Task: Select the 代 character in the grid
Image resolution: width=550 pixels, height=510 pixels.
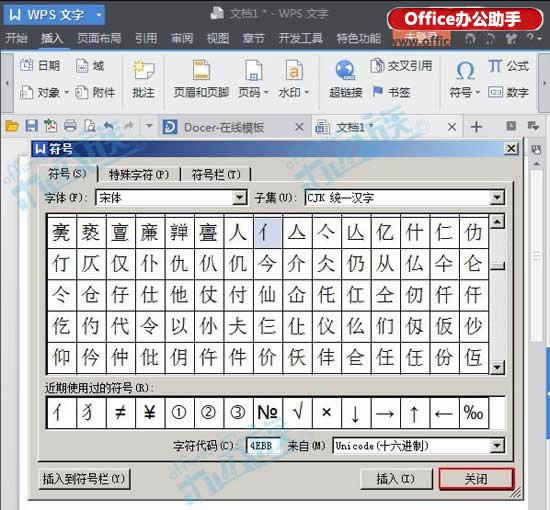Action: pos(120,326)
